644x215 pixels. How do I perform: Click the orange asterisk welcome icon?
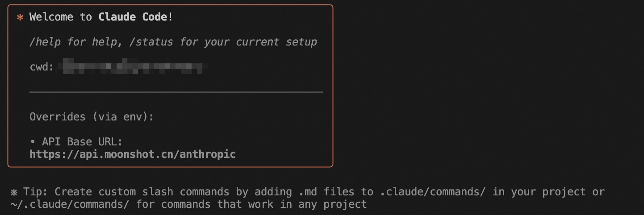(20, 17)
